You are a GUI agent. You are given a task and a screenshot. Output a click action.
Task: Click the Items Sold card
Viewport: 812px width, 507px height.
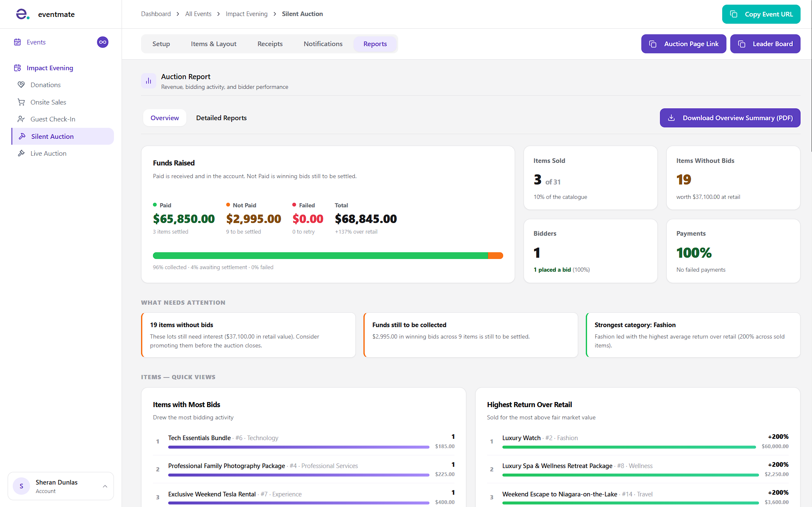pos(590,178)
